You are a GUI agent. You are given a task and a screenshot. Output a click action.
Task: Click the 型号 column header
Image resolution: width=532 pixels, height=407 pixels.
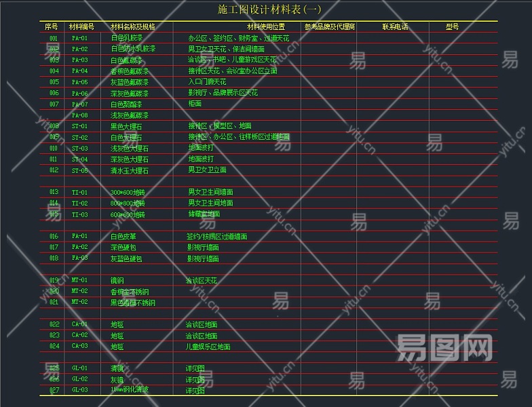click(x=452, y=27)
